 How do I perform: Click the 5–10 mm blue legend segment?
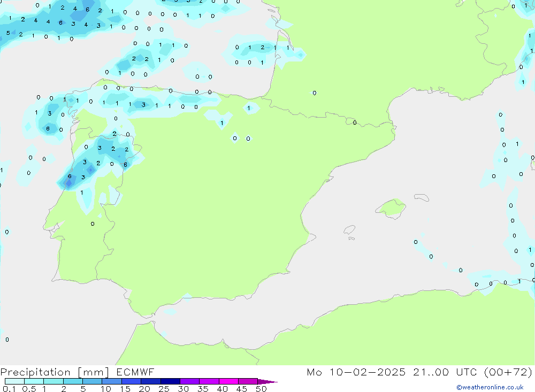[x=92, y=381]
